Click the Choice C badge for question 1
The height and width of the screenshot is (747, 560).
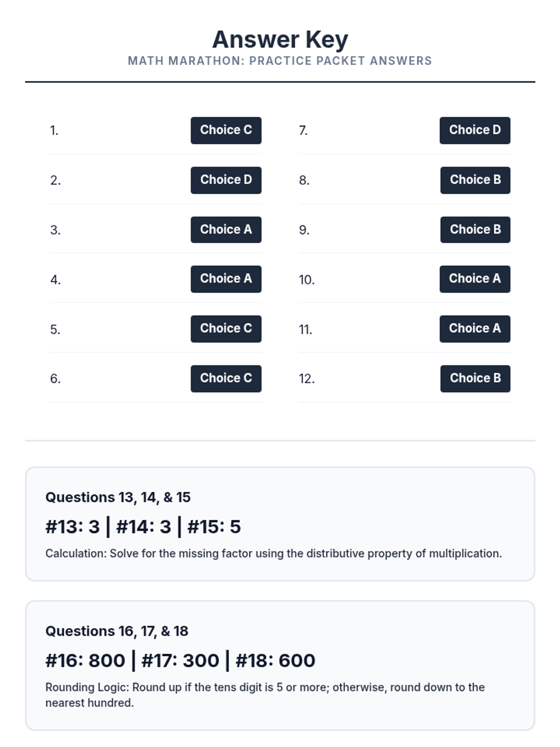point(226,130)
